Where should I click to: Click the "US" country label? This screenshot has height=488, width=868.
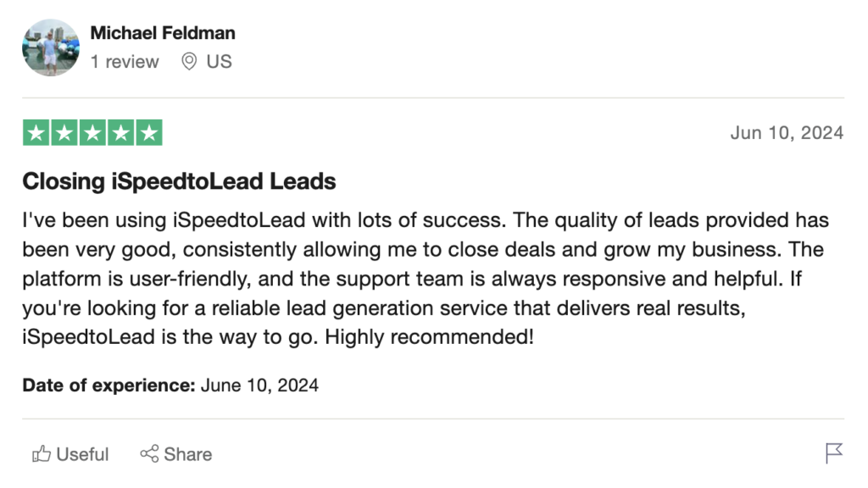coord(219,62)
